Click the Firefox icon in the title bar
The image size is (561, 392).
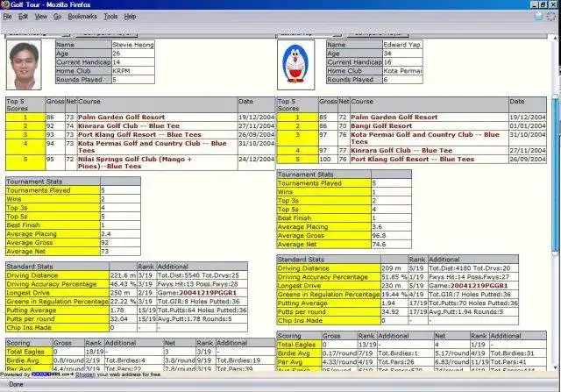click(x=4, y=4)
